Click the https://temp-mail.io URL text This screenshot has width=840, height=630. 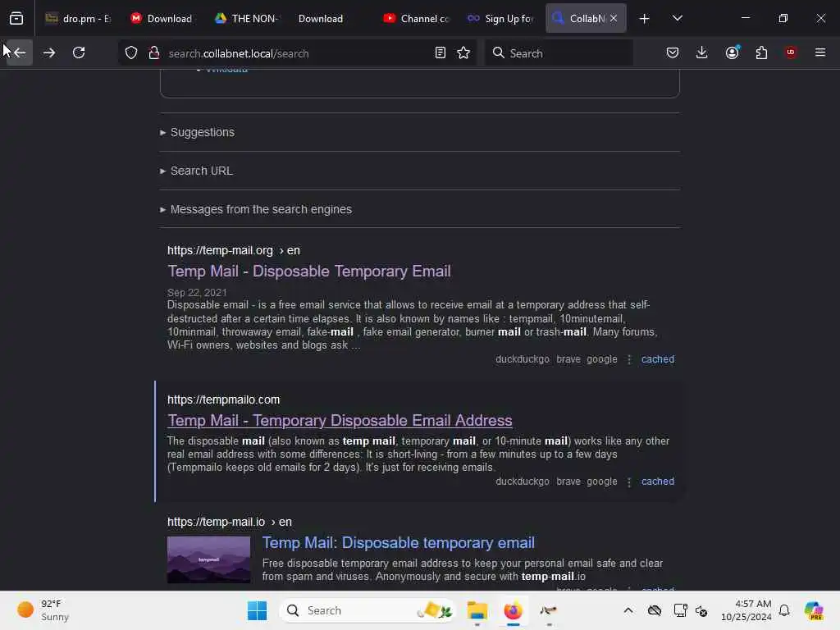[216, 522]
